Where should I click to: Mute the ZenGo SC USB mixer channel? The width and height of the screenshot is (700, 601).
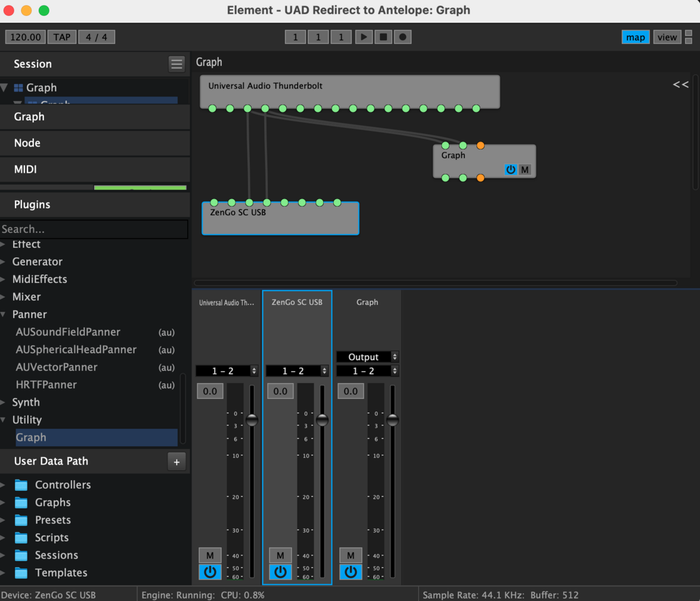coord(281,555)
